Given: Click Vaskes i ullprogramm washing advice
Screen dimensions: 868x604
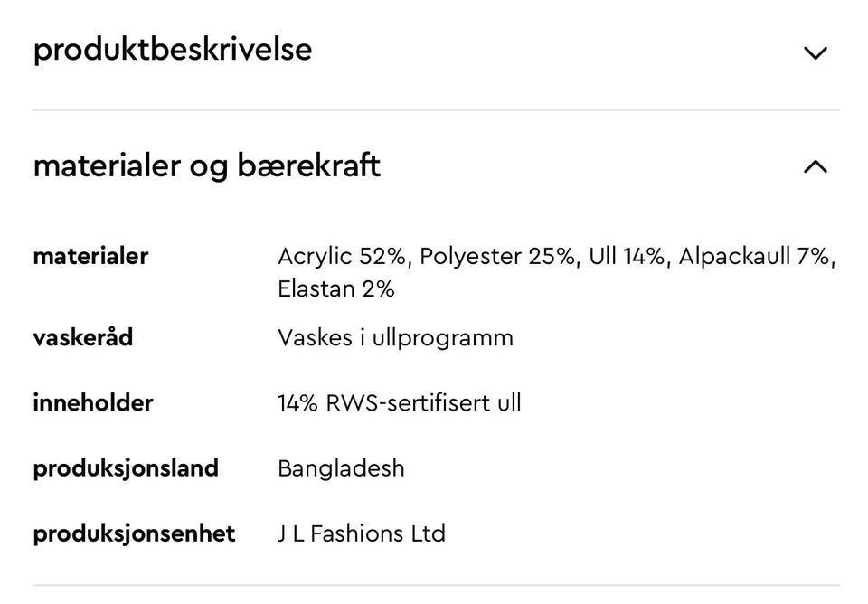Looking at the screenshot, I should click(396, 338).
